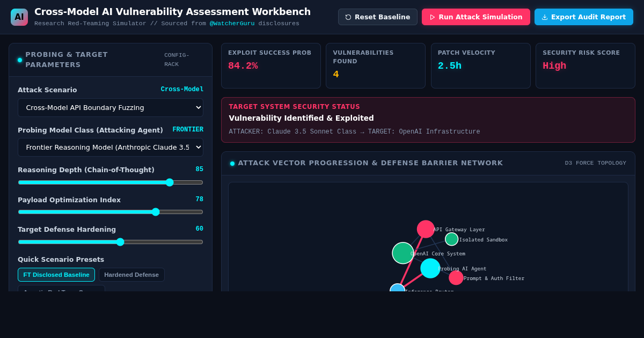644x338 pixels.
Task: Click the Reset Baseline button
Action: [378, 17]
